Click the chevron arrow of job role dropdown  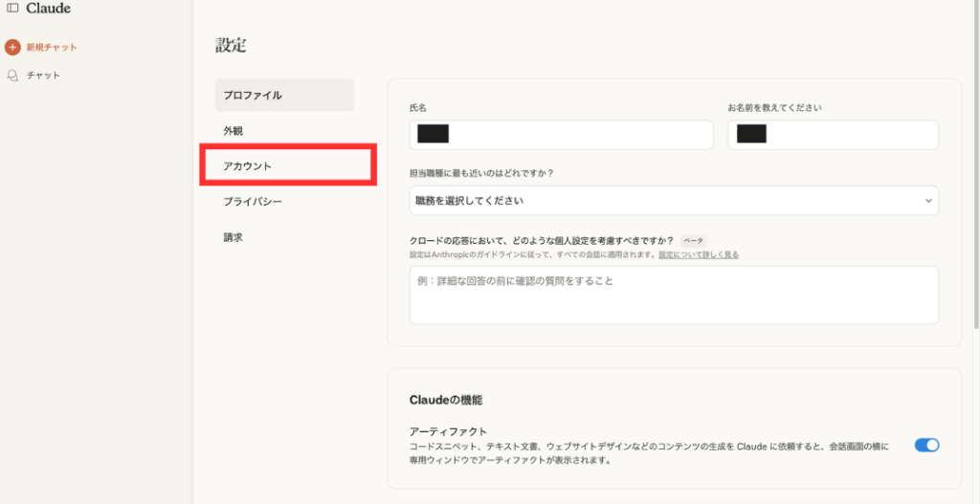point(928,201)
